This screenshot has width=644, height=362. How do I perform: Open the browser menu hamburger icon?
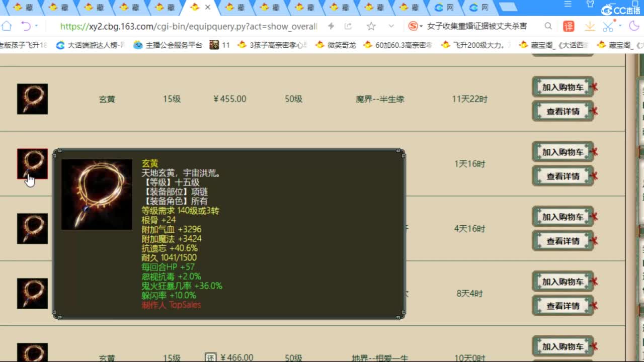(568, 5)
